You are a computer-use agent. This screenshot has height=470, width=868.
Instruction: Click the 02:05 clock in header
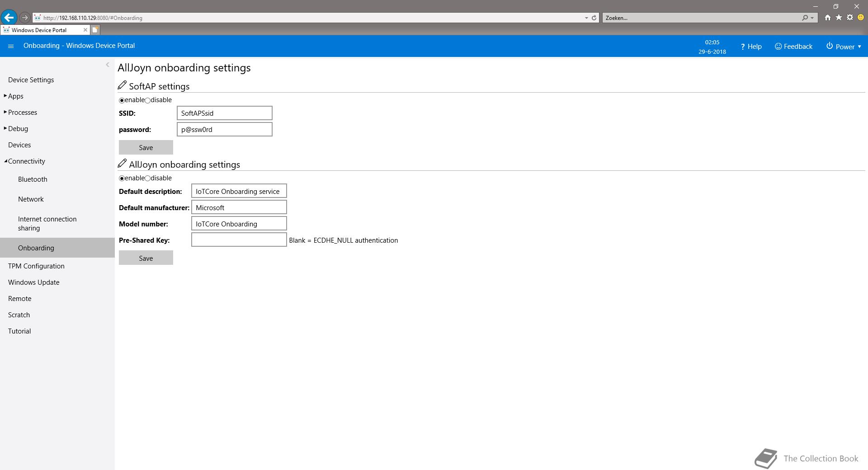click(x=712, y=42)
